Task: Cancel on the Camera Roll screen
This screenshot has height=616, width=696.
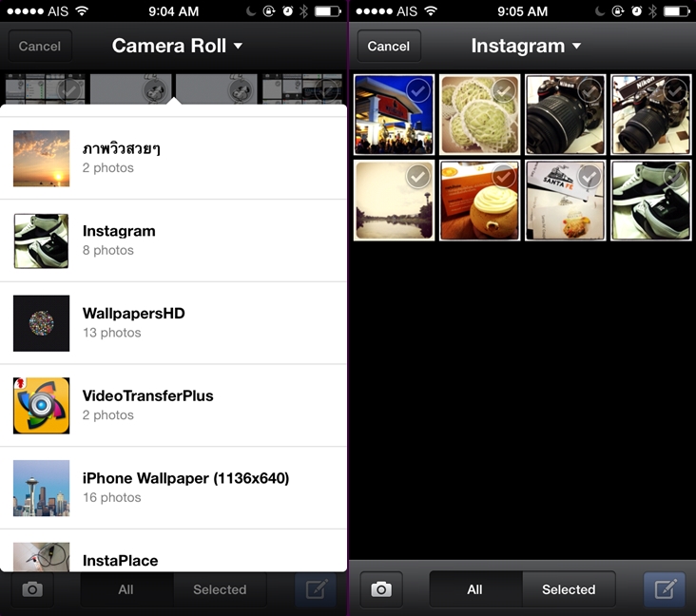Action: (40, 46)
